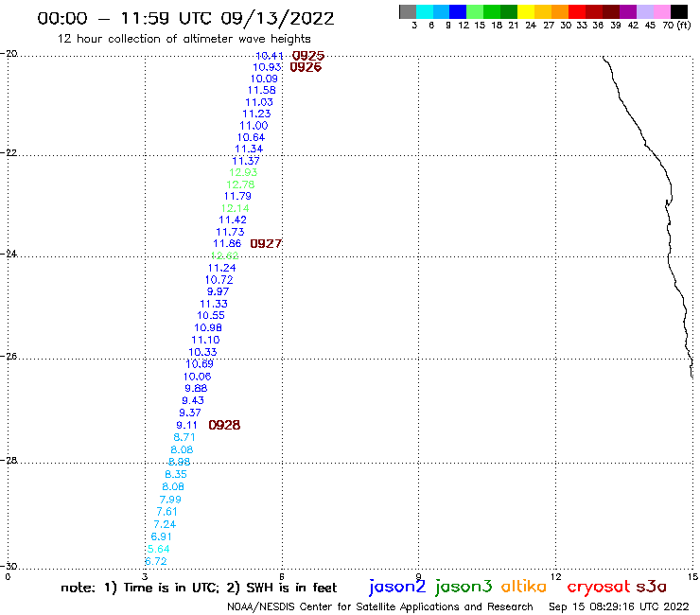Select the time marker 0928

[x=224, y=425]
